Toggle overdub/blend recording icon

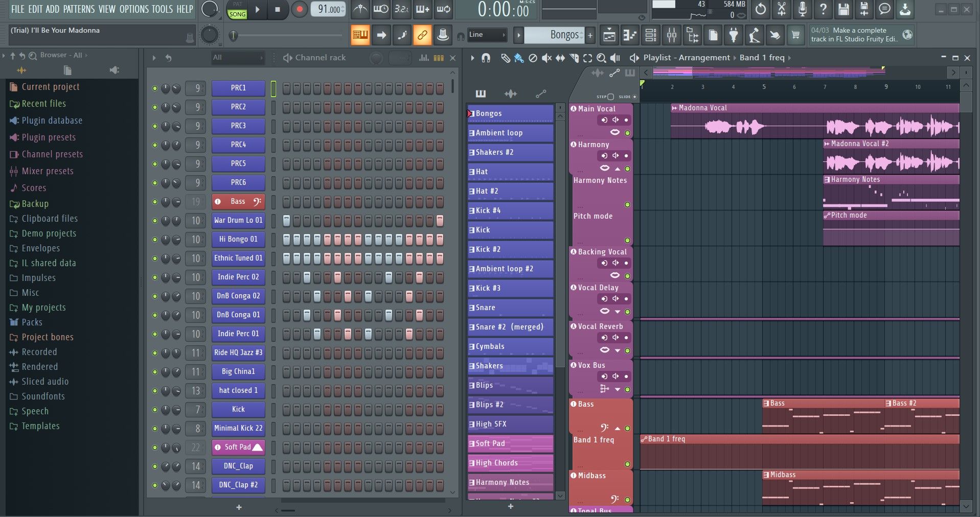click(423, 9)
